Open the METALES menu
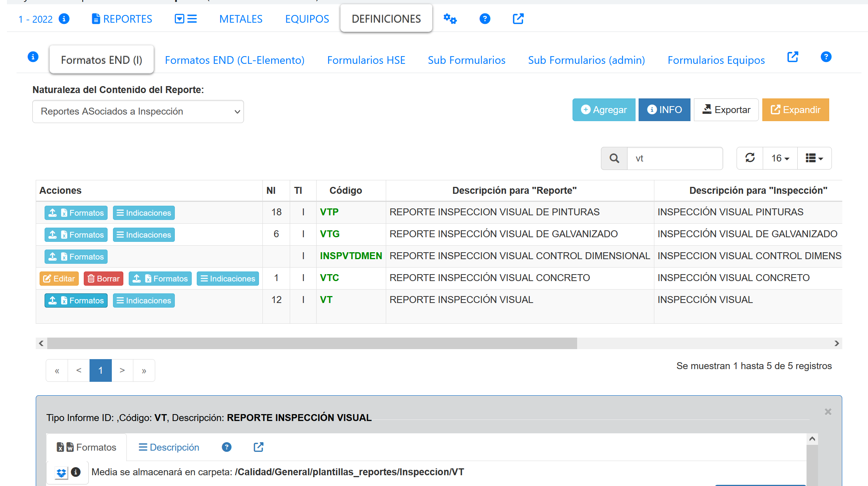This screenshot has width=868, height=486. pyautogui.click(x=241, y=19)
